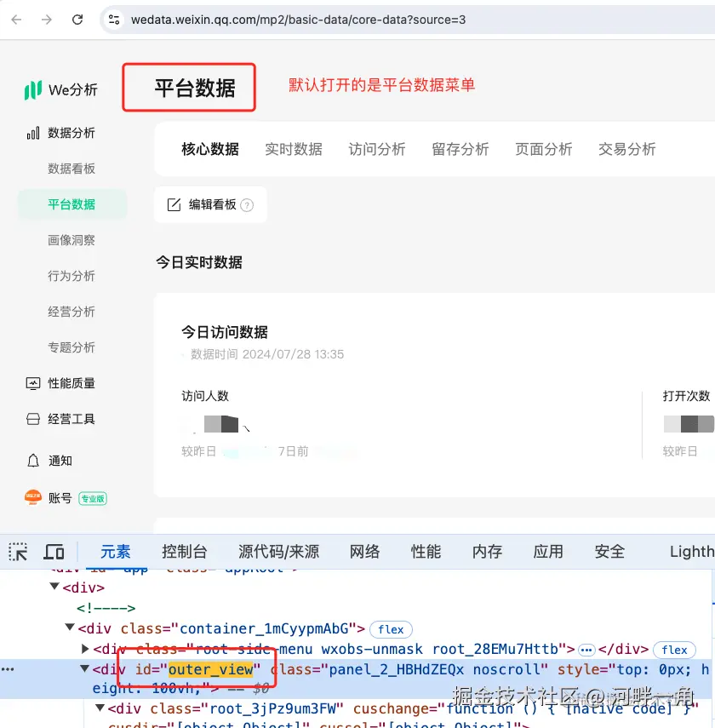Open DevTools 网络 tab
This screenshot has height=728, width=715.
[364, 552]
